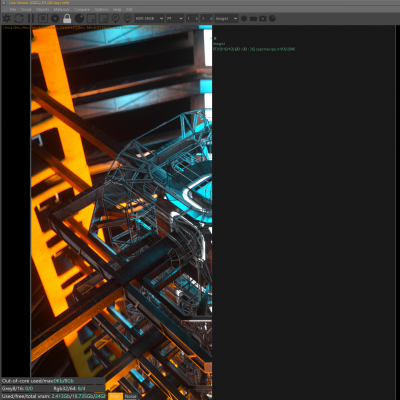Activate the focus picker pin icon
Viewport: 400px width, 400px height.
point(115,18)
